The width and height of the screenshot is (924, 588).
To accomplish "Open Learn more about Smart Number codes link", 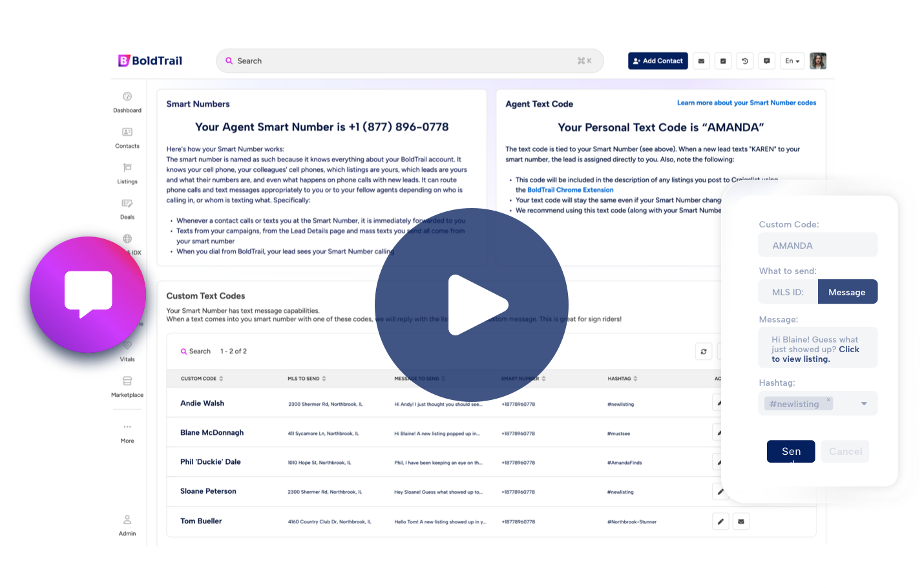I will point(746,103).
